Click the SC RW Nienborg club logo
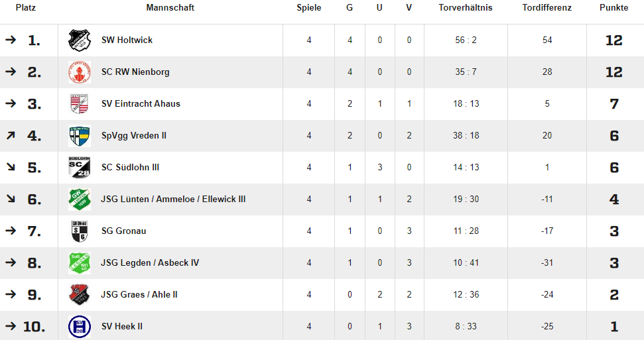Viewport: 644px width, 340px height. 79,72
